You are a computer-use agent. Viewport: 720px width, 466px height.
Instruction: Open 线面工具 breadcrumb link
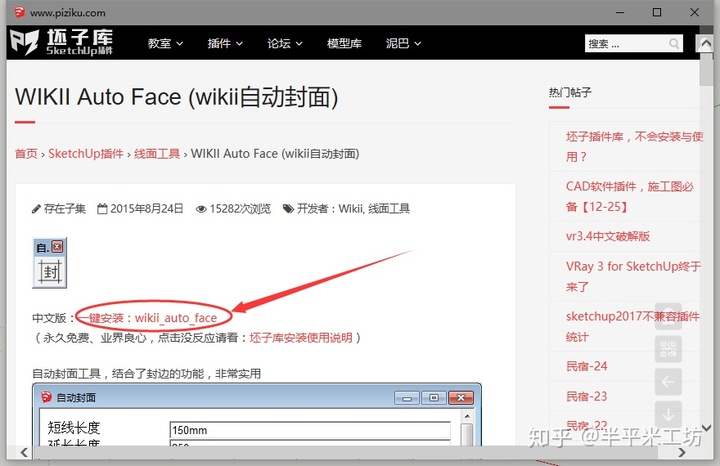tap(157, 153)
